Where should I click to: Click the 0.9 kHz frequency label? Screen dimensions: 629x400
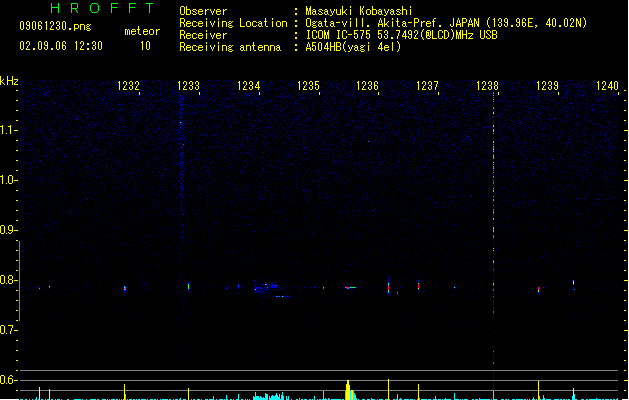(9, 230)
